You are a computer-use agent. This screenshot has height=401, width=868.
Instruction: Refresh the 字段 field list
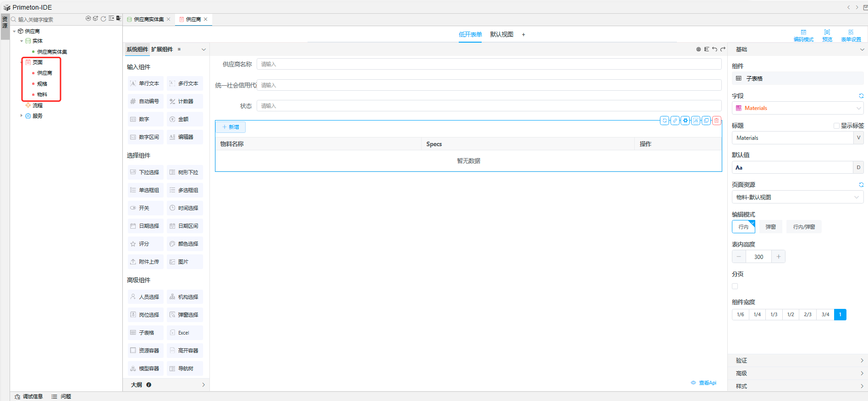(861, 96)
